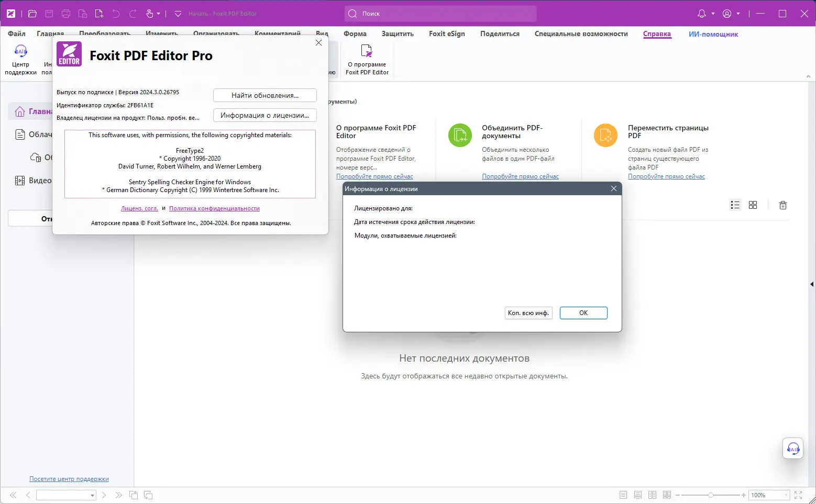Screen dimensions: 816x504
Task: Open the "Лиценз. согл." link
Action: pos(139,208)
